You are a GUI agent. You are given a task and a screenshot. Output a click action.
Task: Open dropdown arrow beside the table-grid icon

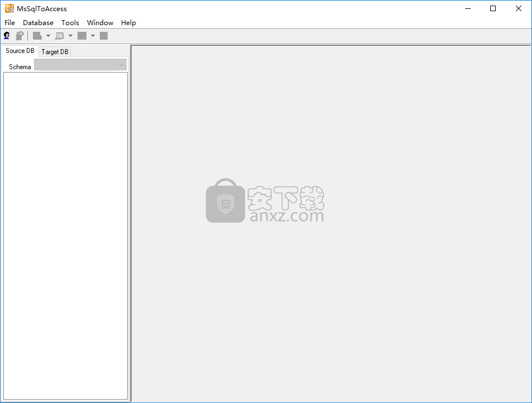(x=71, y=36)
